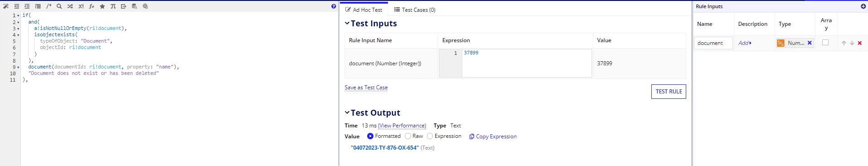Select the Raw value radio button

408,136
